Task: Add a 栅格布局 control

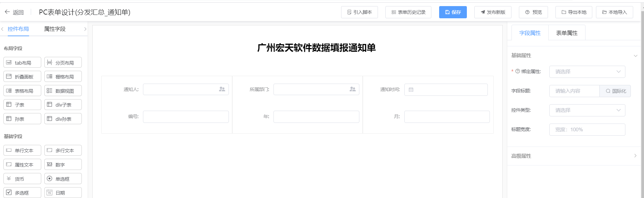Action: [x=63, y=76]
